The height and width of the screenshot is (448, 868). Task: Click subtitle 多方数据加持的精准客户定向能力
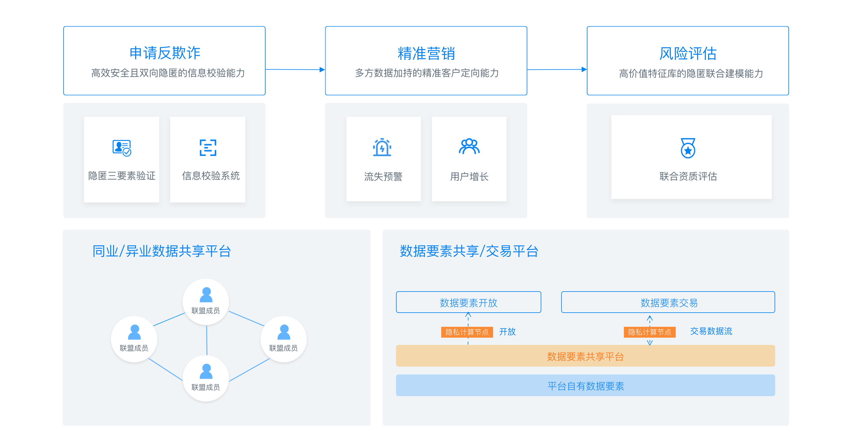coord(427,73)
